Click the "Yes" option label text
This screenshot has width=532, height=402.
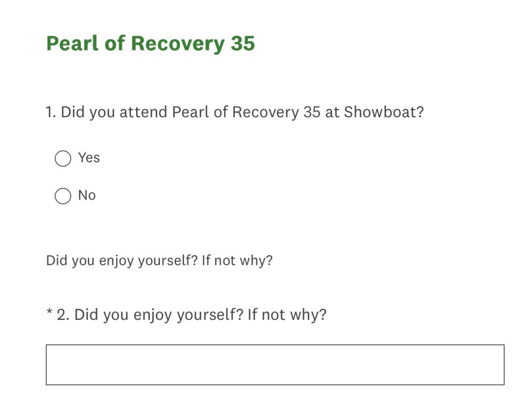89,157
